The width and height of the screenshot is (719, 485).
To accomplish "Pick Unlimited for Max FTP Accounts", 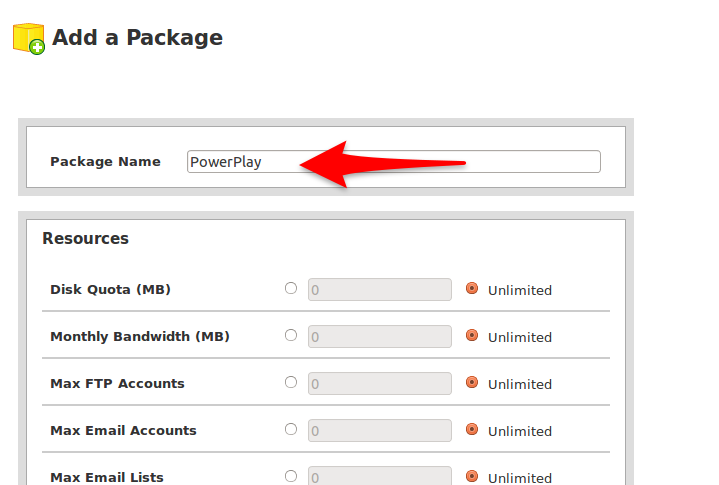I will [x=472, y=382].
